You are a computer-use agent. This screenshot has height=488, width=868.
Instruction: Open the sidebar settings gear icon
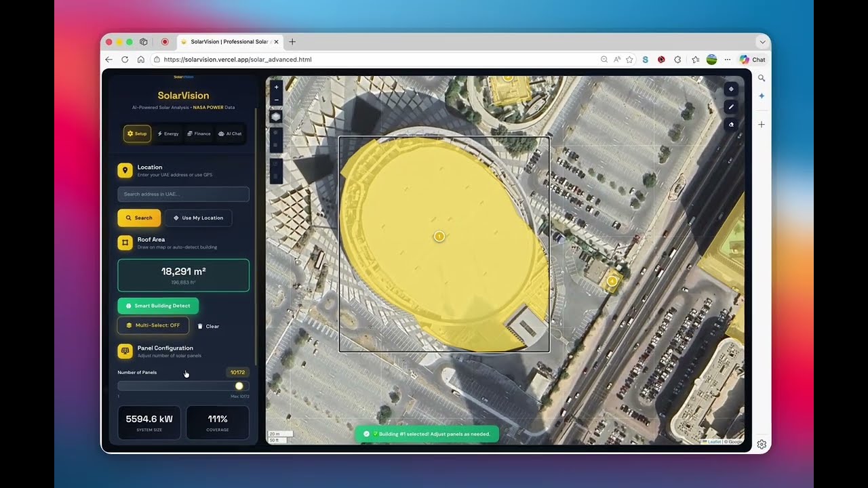[762, 445]
